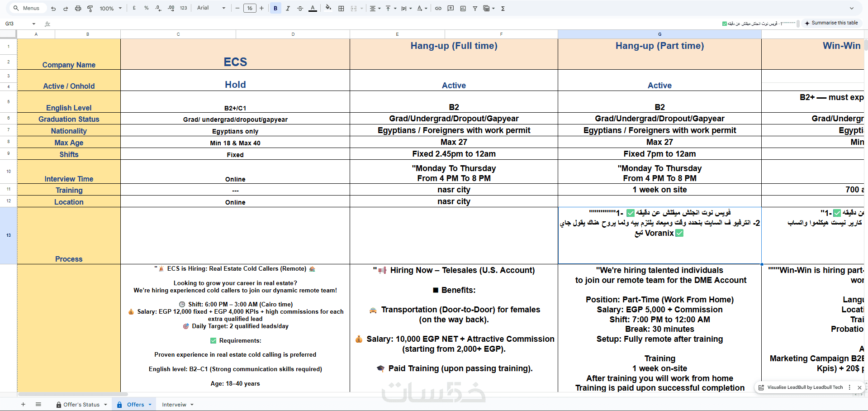
Task: Collapse the toolbar with the chevron
Action: [852, 8]
